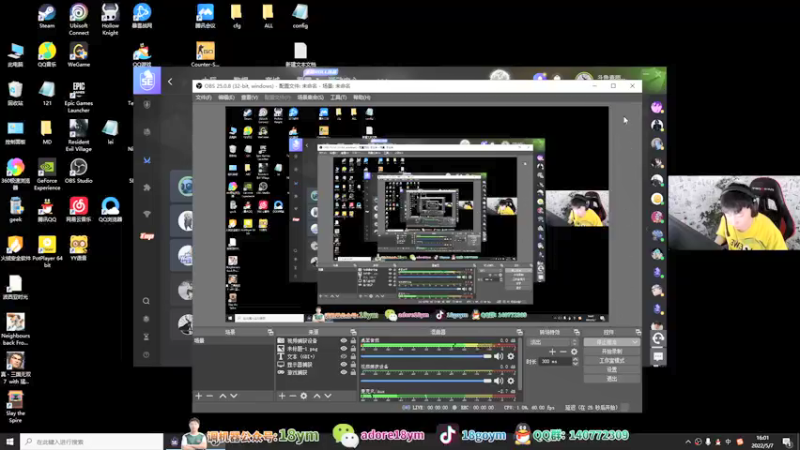The width and height of the screenshot is (800, 450).
Task: Open 场景集合(S) menu in OBS
Action: point(310,97)
